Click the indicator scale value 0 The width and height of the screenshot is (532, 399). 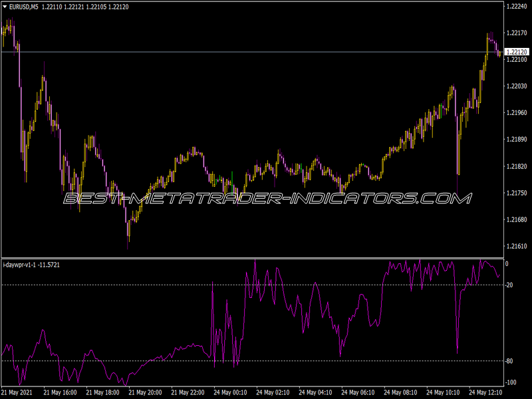coord(507,264)
